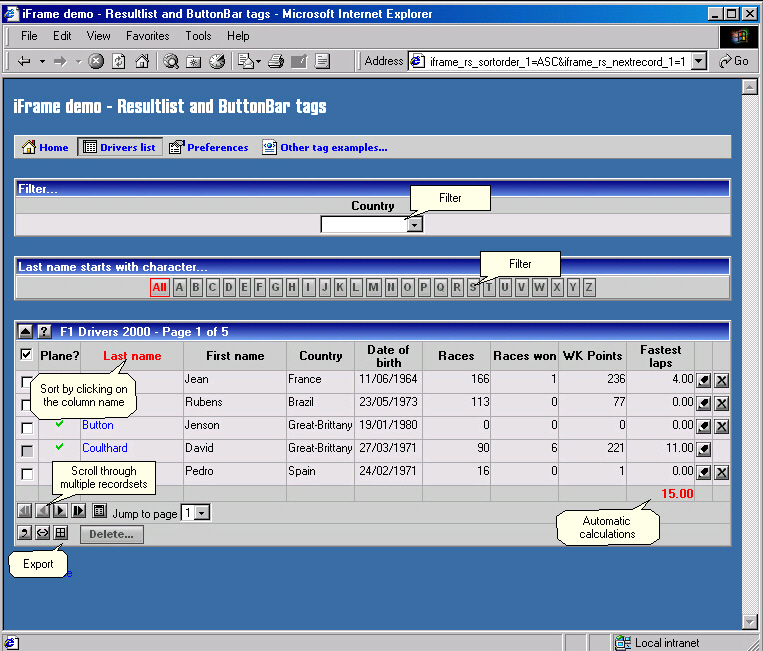The image size is (763, 651).
Task: Collapse the F1 Drivers result list panel
Action: pyautogui.click(x=25, y=332)
